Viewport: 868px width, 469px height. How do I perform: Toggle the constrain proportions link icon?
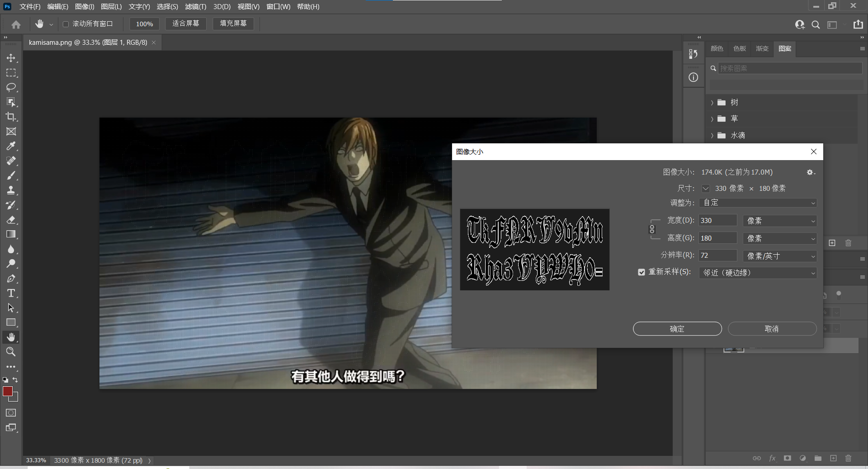(x=652, y=229)
